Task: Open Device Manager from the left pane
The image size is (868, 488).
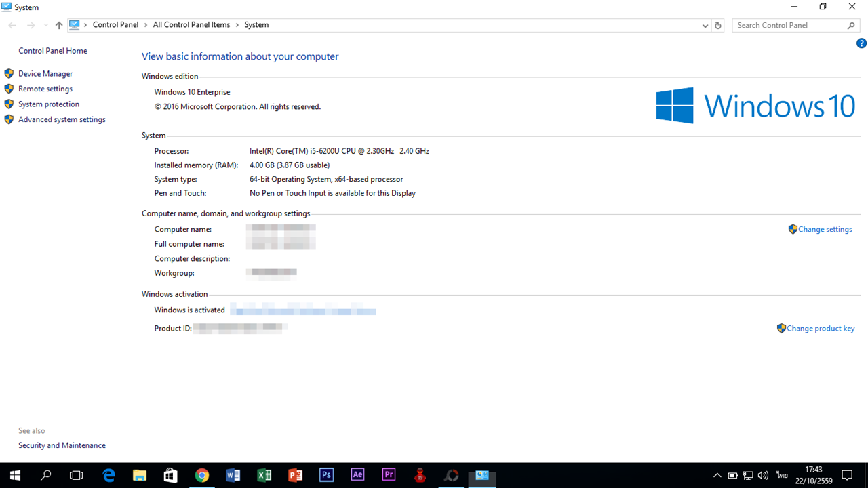Action: [45, 74]
